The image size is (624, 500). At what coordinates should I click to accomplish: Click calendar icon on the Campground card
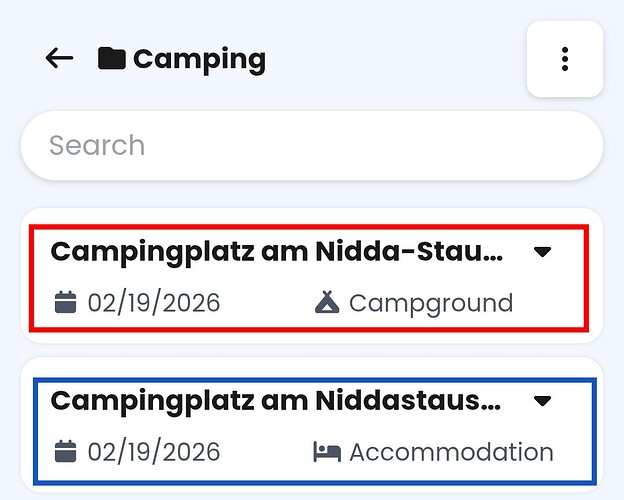tap(65, 303)
